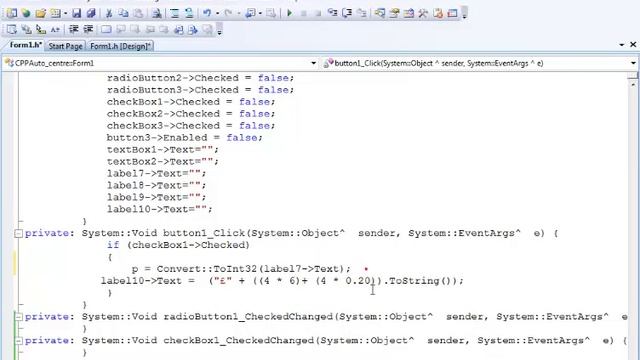
Task: Click the line 'radioButton2->Checked = false;'
Action: (200, 78)
